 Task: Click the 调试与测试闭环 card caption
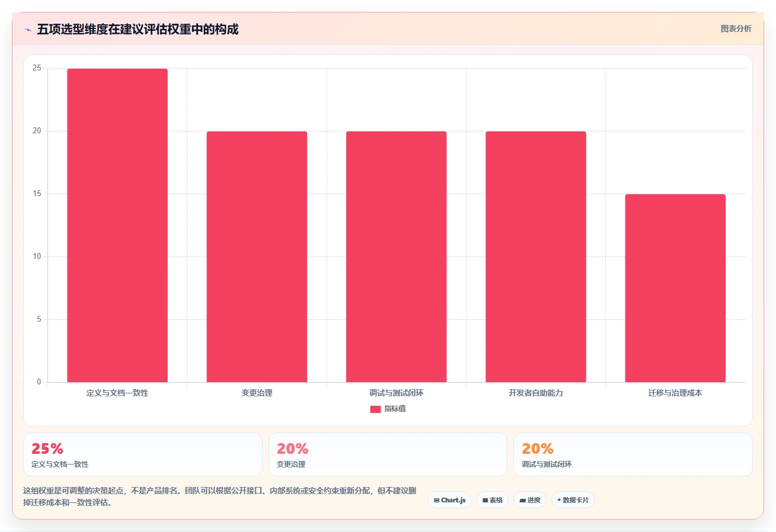[547, 464]
